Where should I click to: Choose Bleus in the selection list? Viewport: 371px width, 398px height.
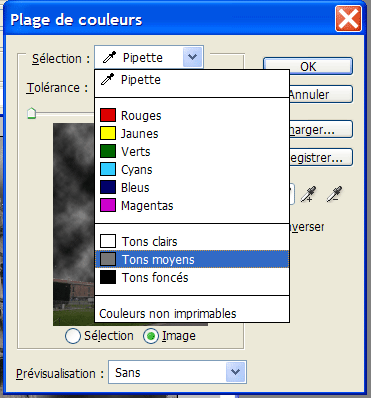coord(192,187)
